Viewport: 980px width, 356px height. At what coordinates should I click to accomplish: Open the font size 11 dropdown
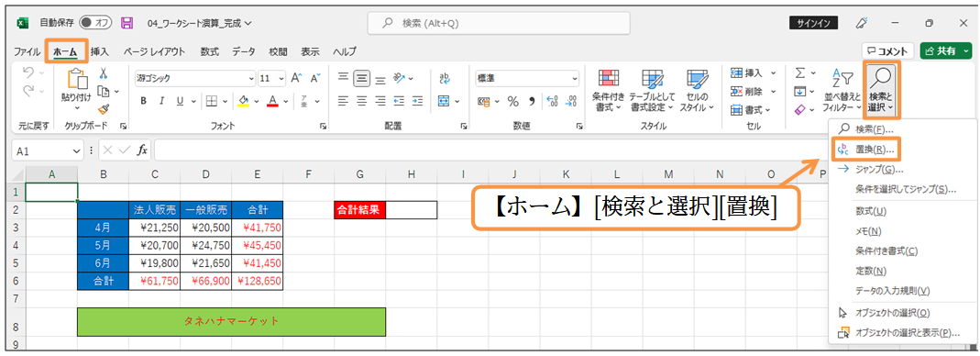coord(281,79)
